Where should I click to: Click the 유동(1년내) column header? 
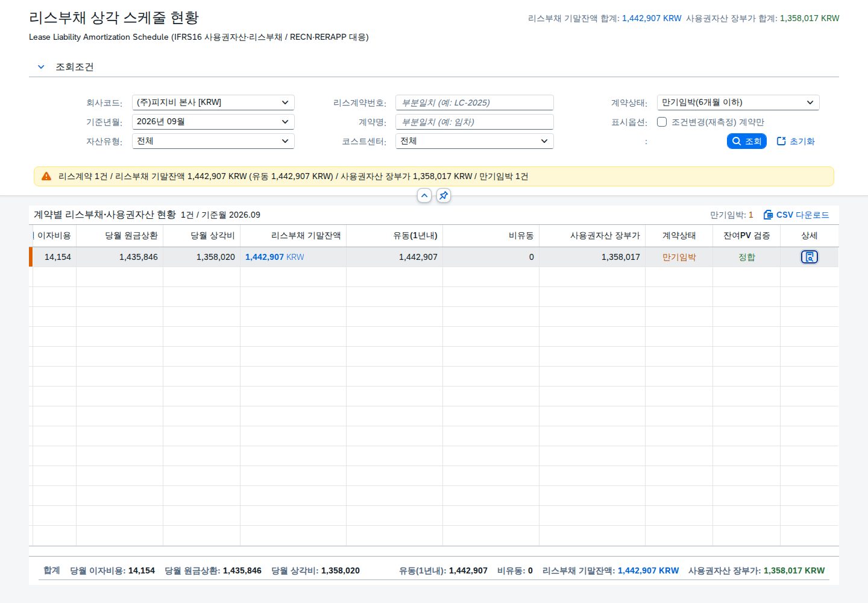[395, 236]
